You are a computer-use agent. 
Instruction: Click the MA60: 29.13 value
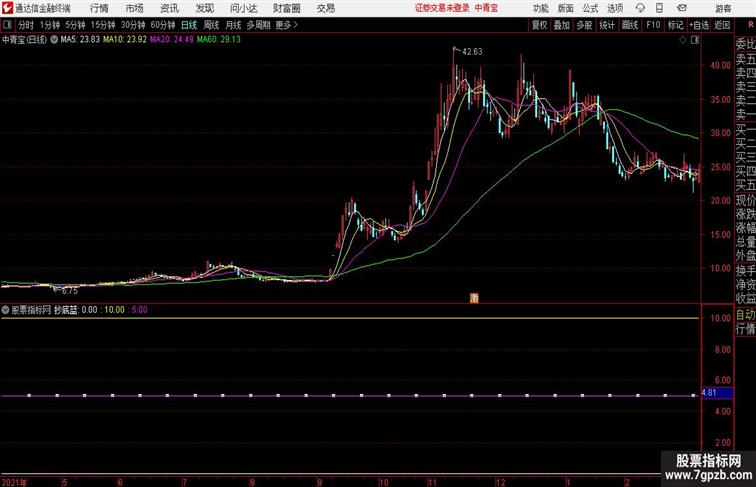218,40
